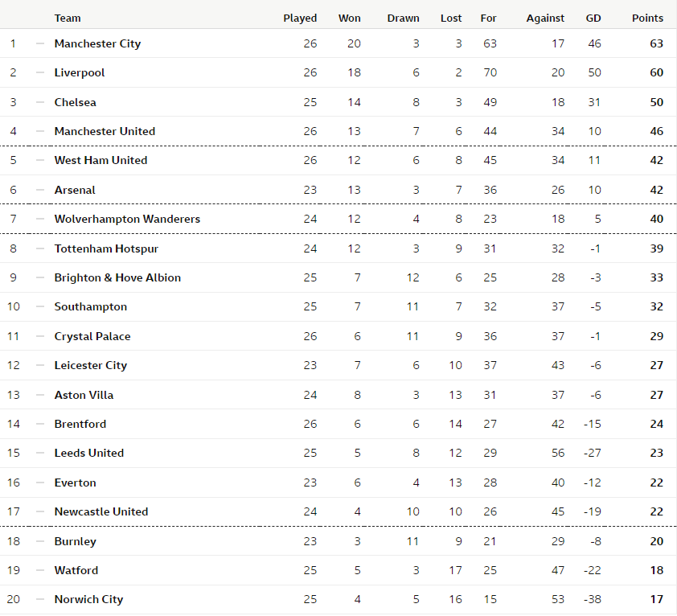Open the Manchester City team link

(97, 43)
